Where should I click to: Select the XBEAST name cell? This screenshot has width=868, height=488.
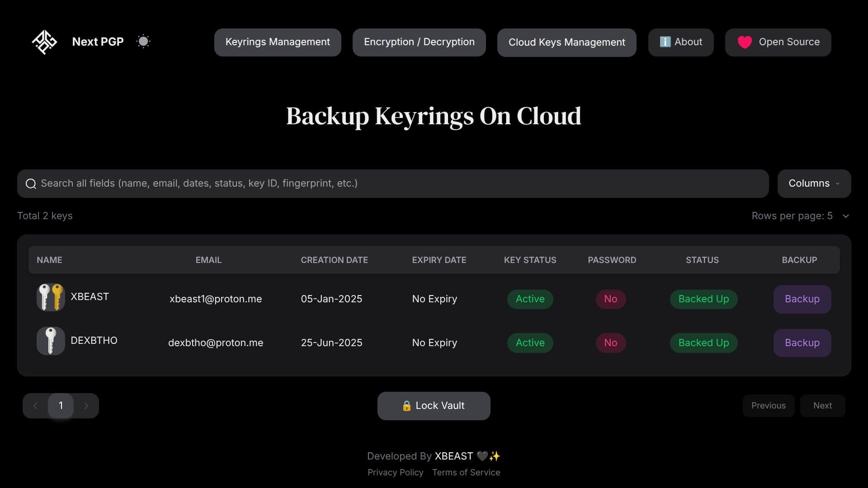pyautogui.click(x=90, y=297)
